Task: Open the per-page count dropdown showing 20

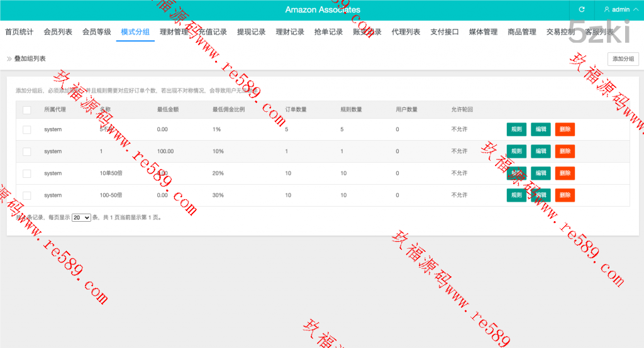Action: pos(81,217)
